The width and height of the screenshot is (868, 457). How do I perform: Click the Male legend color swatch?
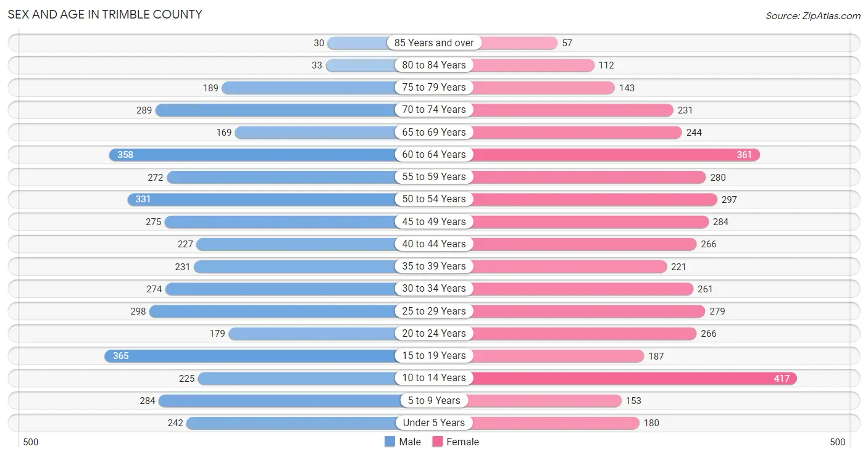390,442
